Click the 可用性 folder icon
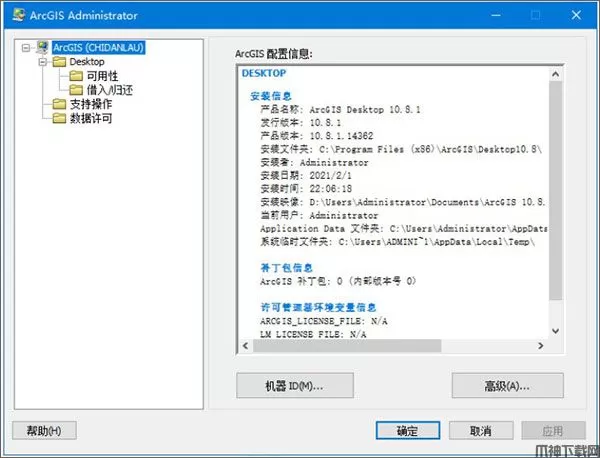This screenshot has height=458, width=600. (x=76, y=76)
